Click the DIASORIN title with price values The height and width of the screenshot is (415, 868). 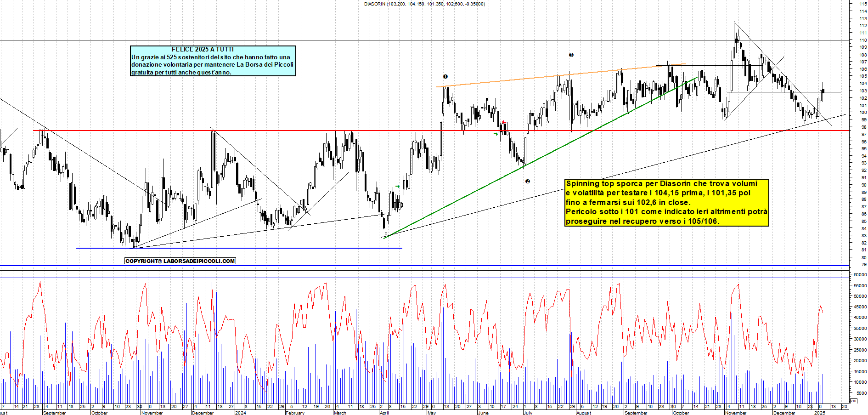tap(424, 4)
